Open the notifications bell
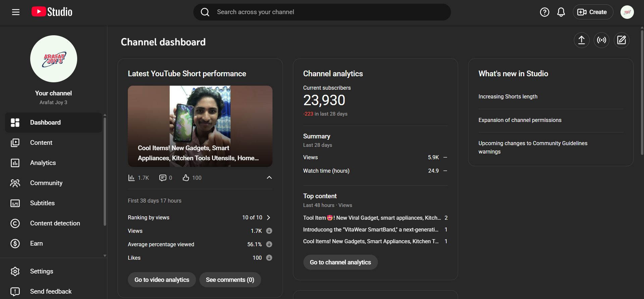The width and height of the screenshot is (644, 299). (561, 12)
